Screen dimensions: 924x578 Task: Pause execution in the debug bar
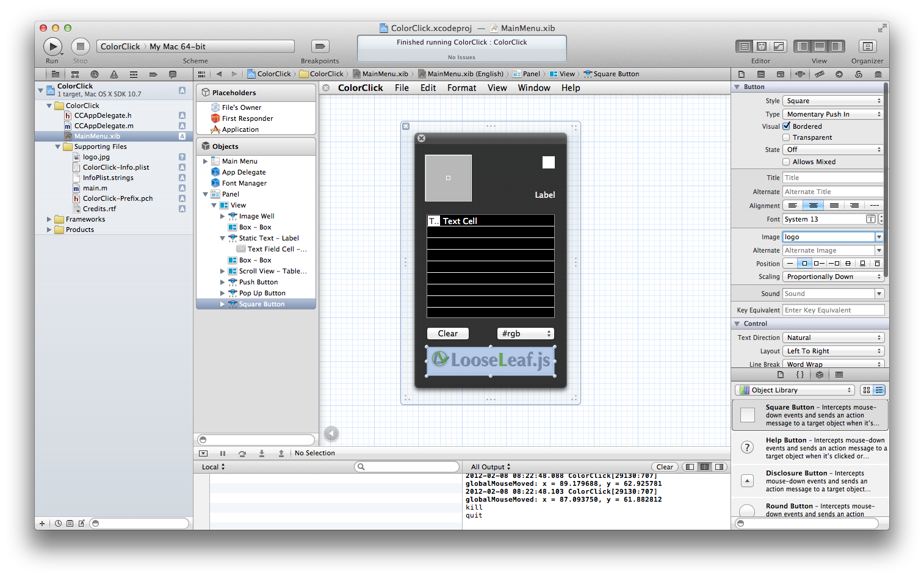tap(223, 453)
